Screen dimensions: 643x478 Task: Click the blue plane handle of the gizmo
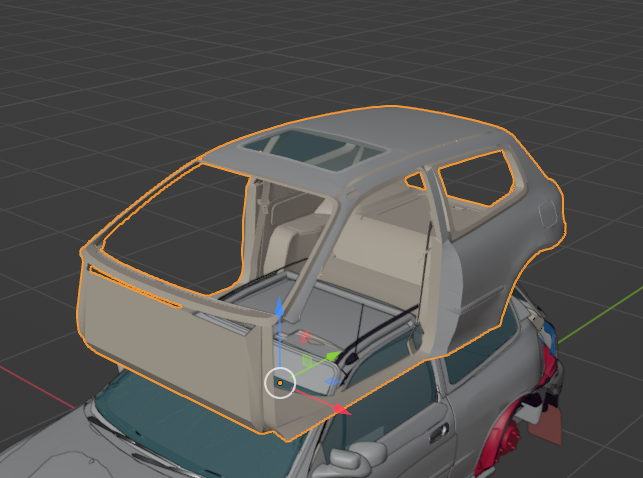(332, 382)
